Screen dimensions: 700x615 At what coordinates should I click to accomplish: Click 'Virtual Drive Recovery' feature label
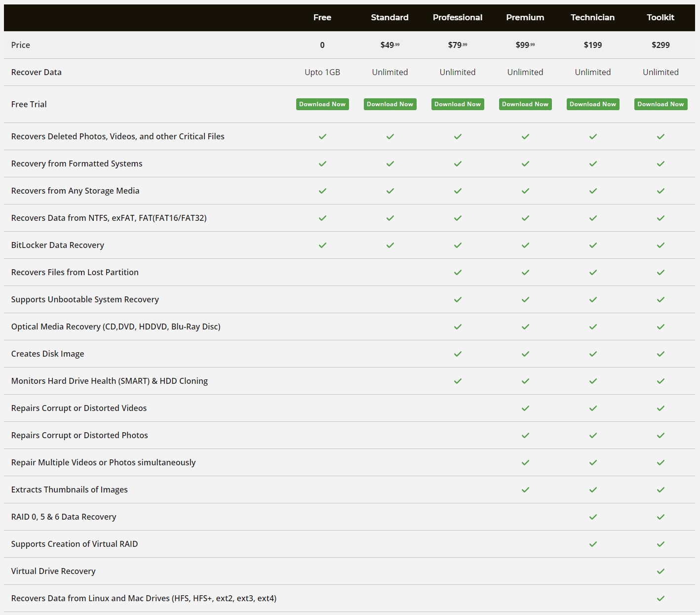(53, 571)
